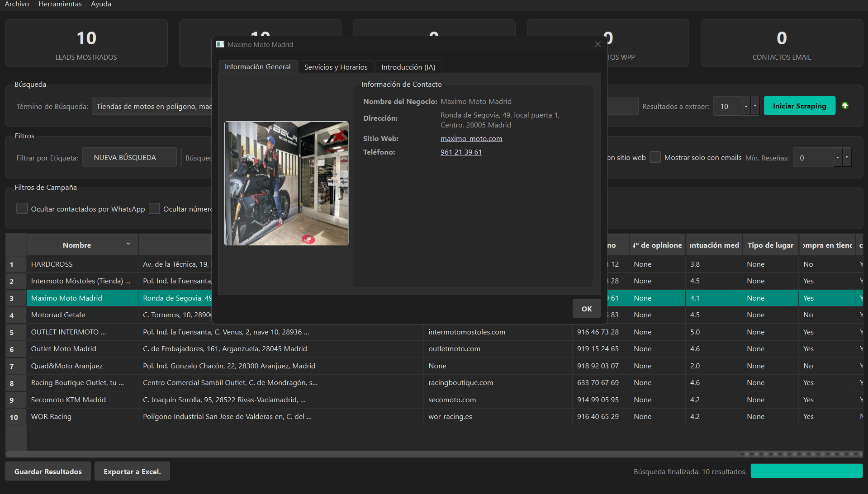Click the LEADS MOSTRADOS counter card

pyautogui.click(x=86, y=43)
